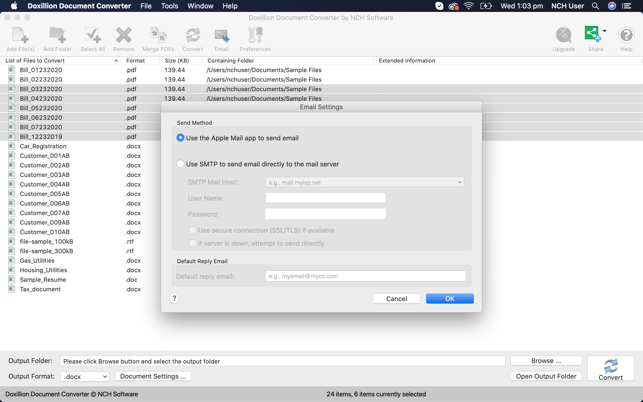This screenshot has height=402, width=643.
Task: Click the battery status icon
Action: [486, 6]
